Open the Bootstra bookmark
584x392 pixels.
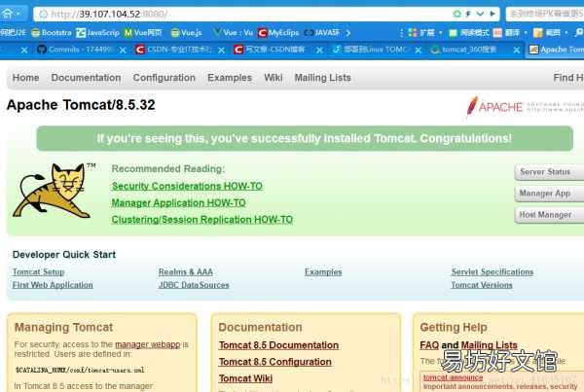52,33
